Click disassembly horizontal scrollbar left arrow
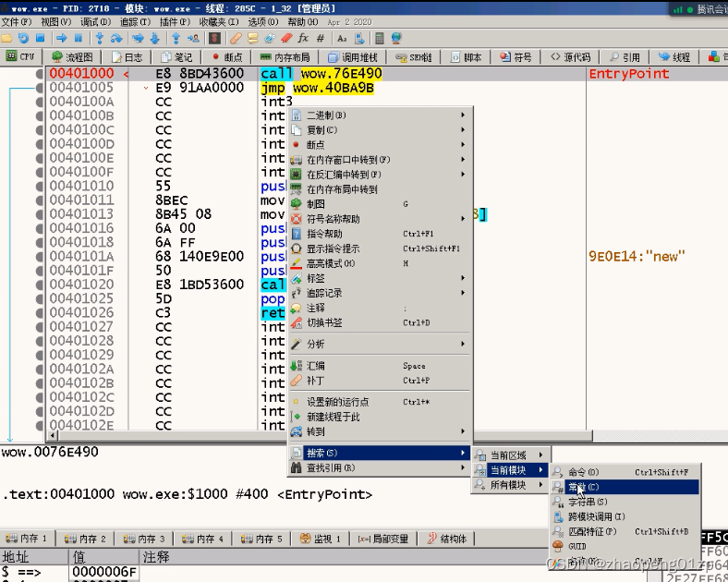Image resolution: width=728 pixels, height=582 pixels. 52,436
